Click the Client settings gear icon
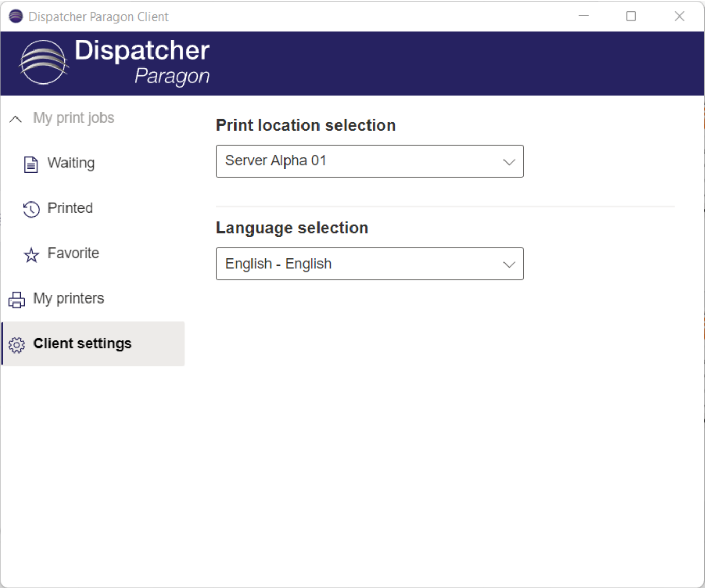The height and width of the screenshot is (588, 705). tap(16, 345)
